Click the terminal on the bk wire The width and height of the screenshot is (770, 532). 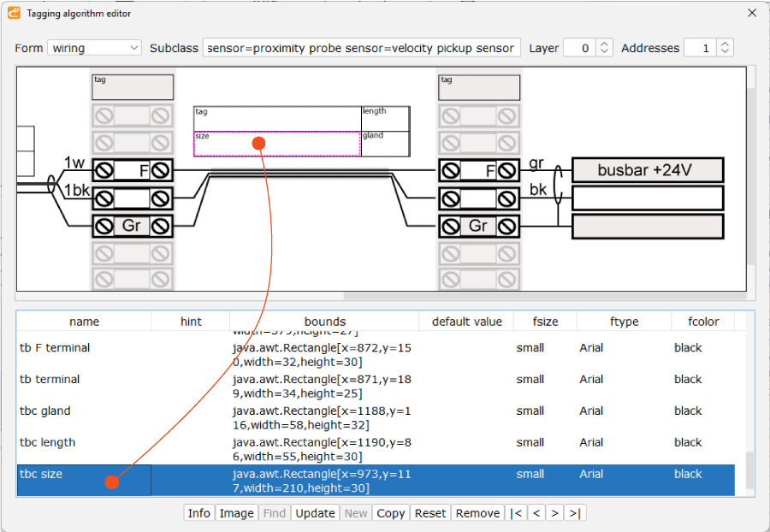(x=479, y=198)
